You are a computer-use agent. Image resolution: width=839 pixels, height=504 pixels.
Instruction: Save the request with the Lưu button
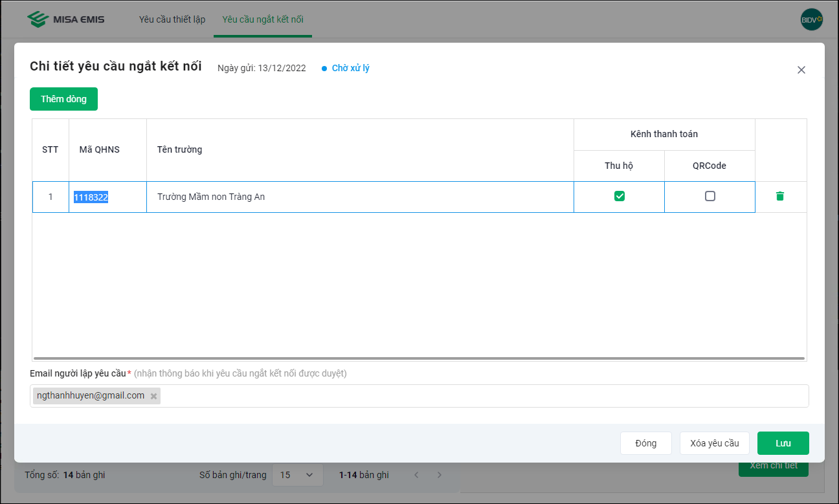(783, 443)
